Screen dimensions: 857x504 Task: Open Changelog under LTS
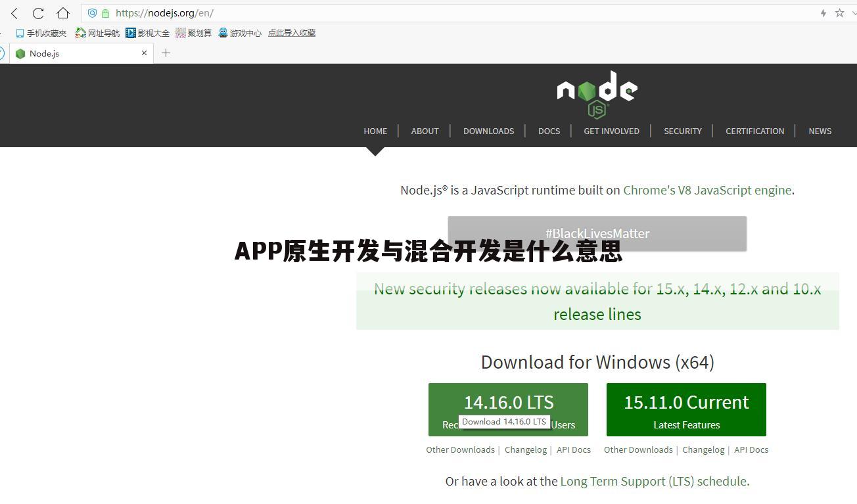526,449
